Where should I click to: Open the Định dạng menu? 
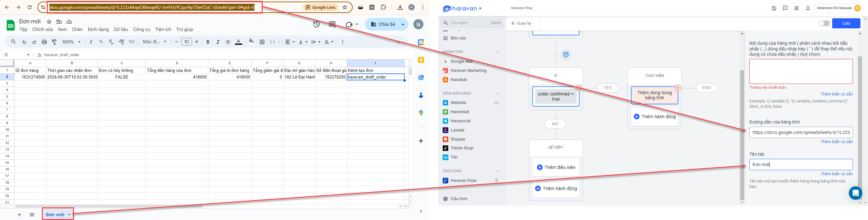click(98, 29)
